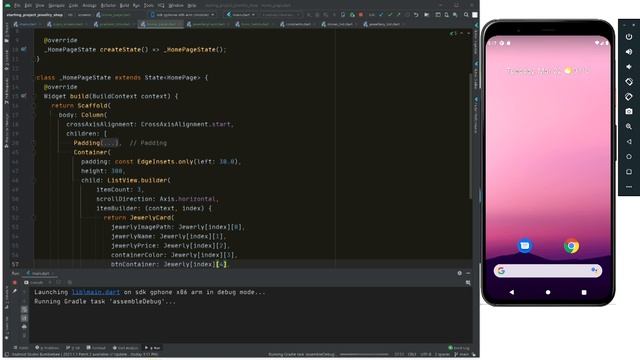Open the main.dart run configuration dropdown
The height and width of the screenshot is (360, 640).
[241, 15]
